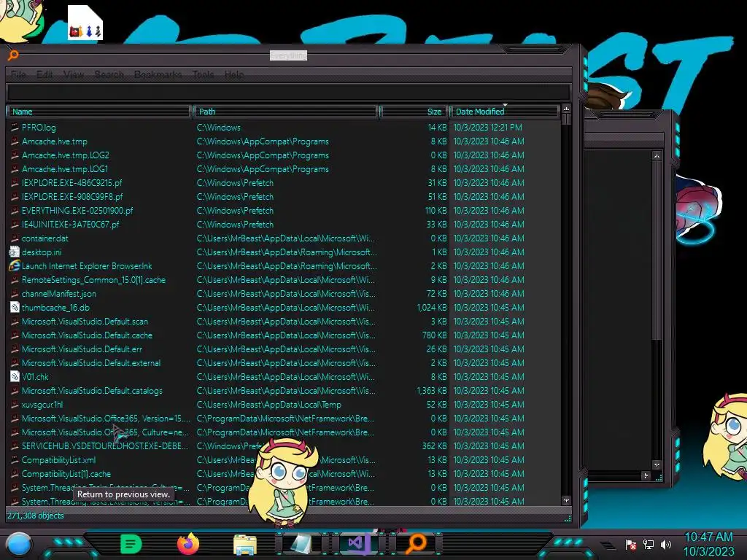This screenshot has width=747, height=560.
Task: Open the Tools menu
Action: tap(203, 75)
